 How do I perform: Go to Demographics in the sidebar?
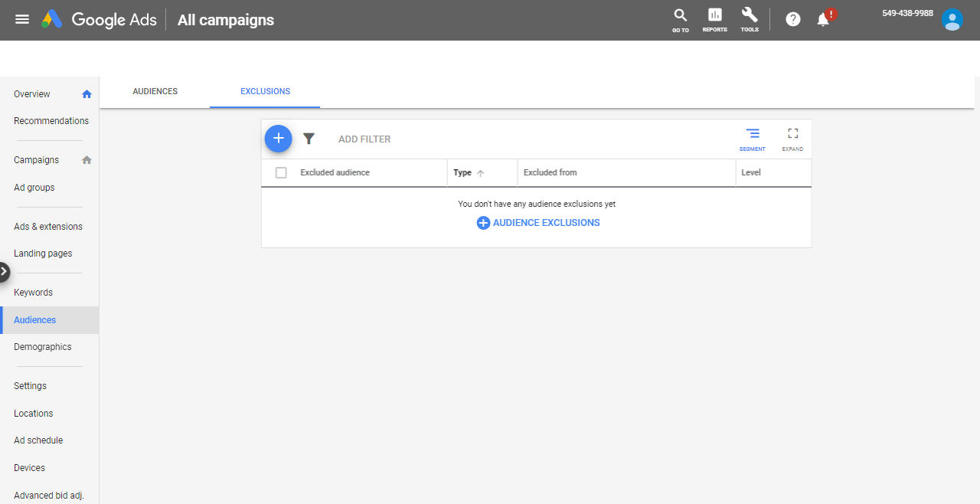42,347
